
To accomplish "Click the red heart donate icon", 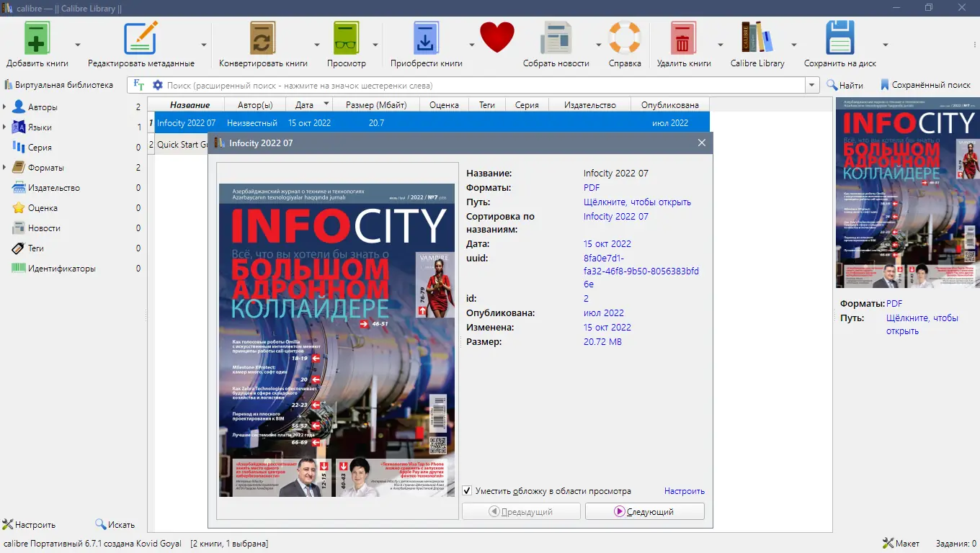I will 497,37.
